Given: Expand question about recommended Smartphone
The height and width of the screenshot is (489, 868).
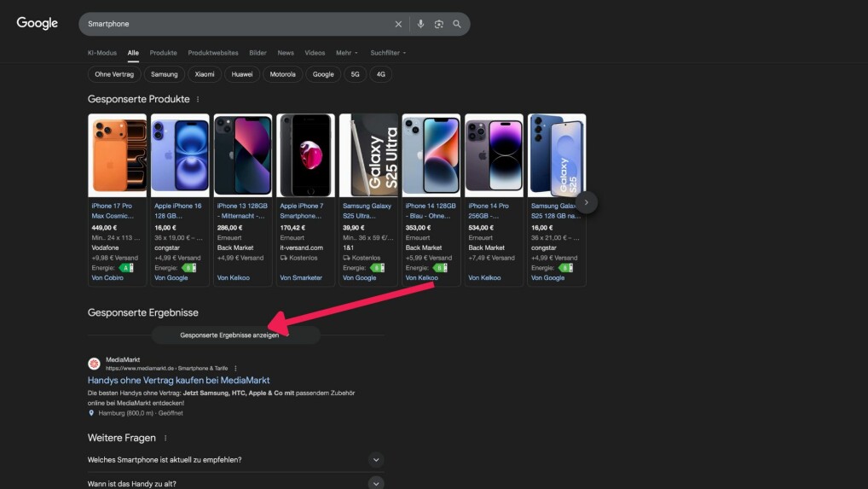Looking at the screenshot, I should (x=376, y=460).
